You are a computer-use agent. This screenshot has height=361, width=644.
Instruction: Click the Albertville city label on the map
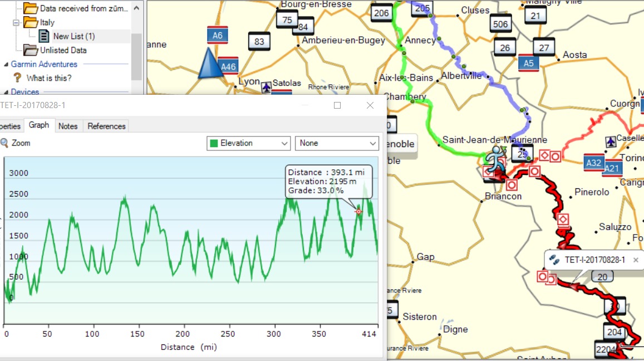coord(461,76)
